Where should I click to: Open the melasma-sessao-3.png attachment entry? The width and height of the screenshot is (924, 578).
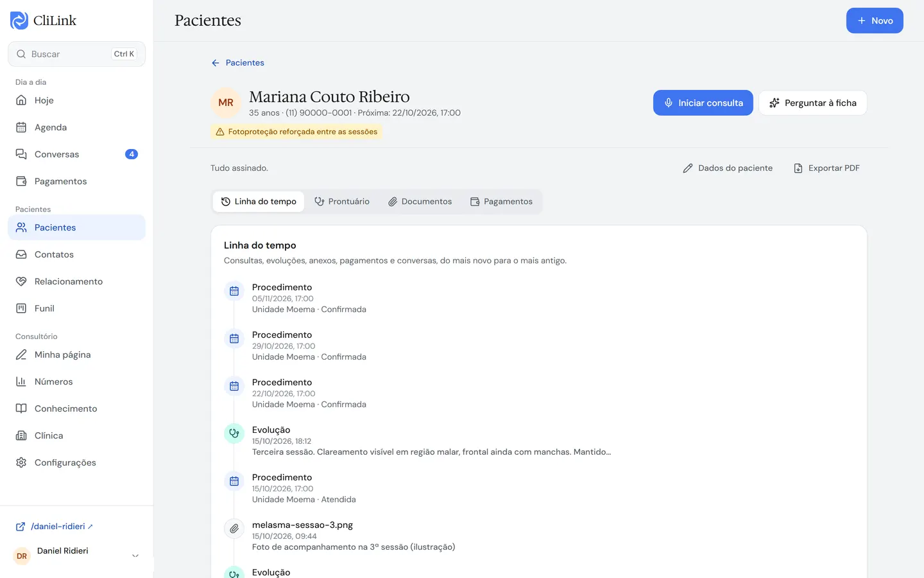[354, 536]
